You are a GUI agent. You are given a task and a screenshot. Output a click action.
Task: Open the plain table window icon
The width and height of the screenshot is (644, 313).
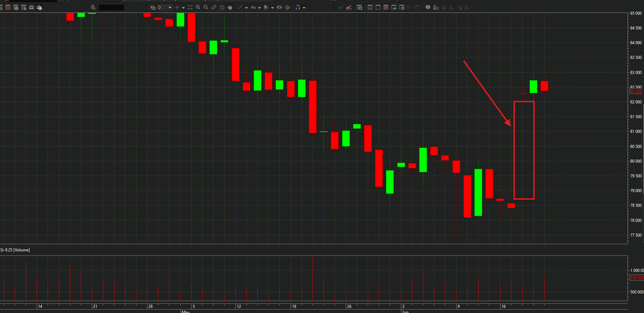[x=24, y=8]
